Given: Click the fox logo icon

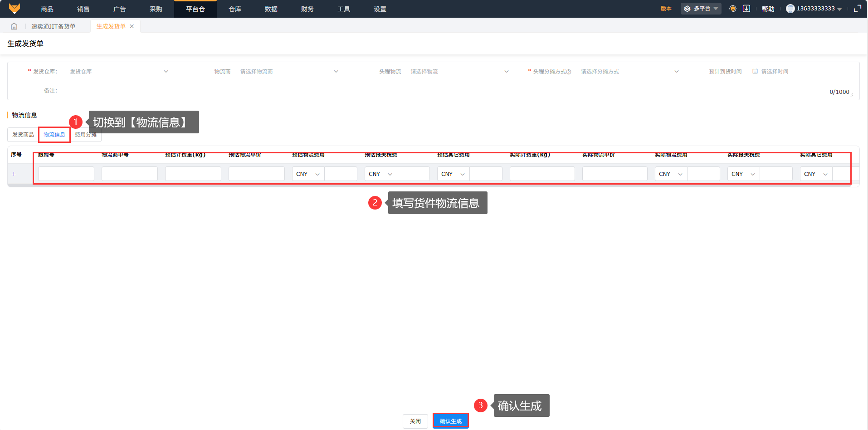Looking at the screenshot, I should point(15,9).
